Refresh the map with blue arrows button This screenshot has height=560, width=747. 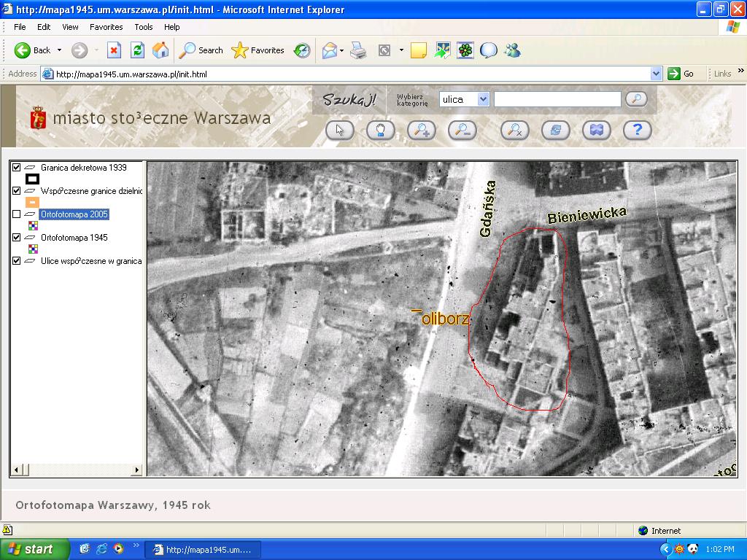[x=555, y=130]
